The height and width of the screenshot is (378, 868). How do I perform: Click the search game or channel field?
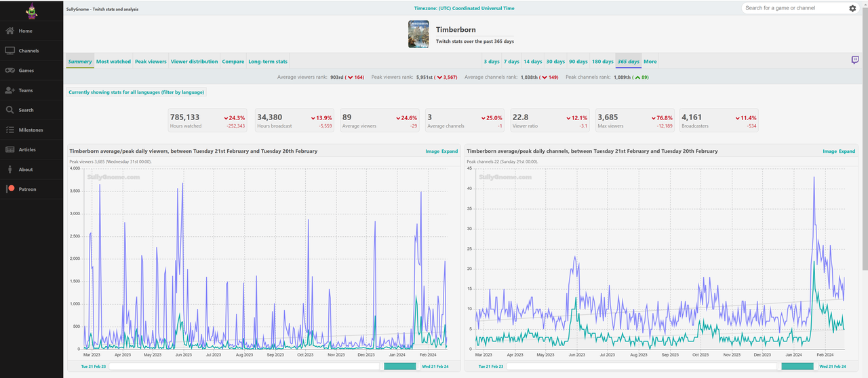point(794,8)
